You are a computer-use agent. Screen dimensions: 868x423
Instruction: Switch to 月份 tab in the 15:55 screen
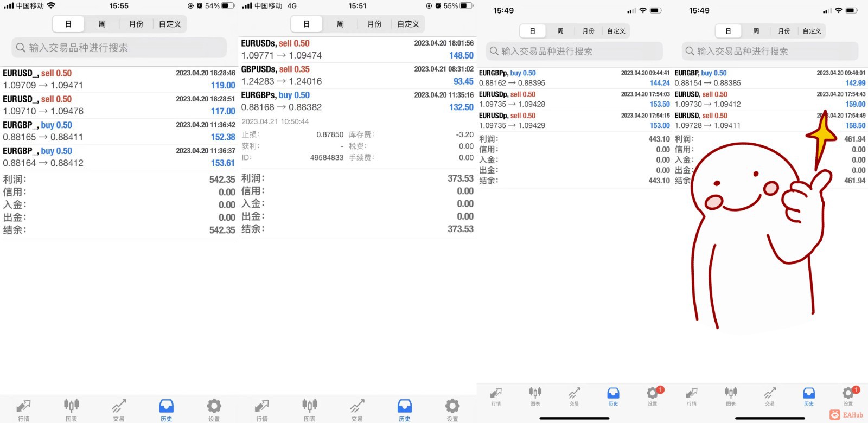pyautogui.click(x=136, y=24)
